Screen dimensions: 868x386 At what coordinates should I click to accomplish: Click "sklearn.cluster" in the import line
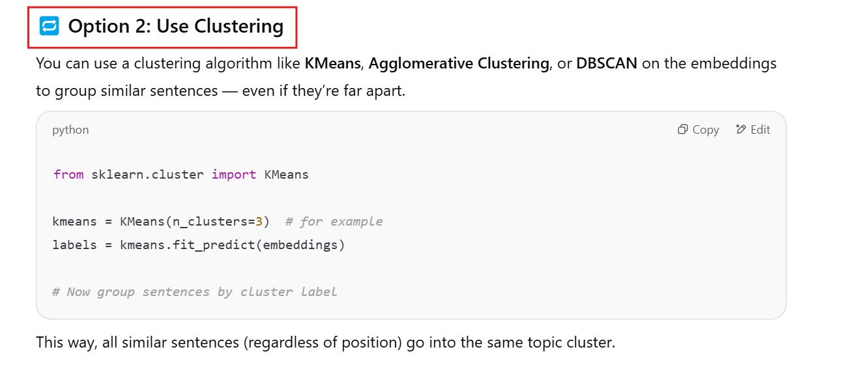tap(147, 175)
